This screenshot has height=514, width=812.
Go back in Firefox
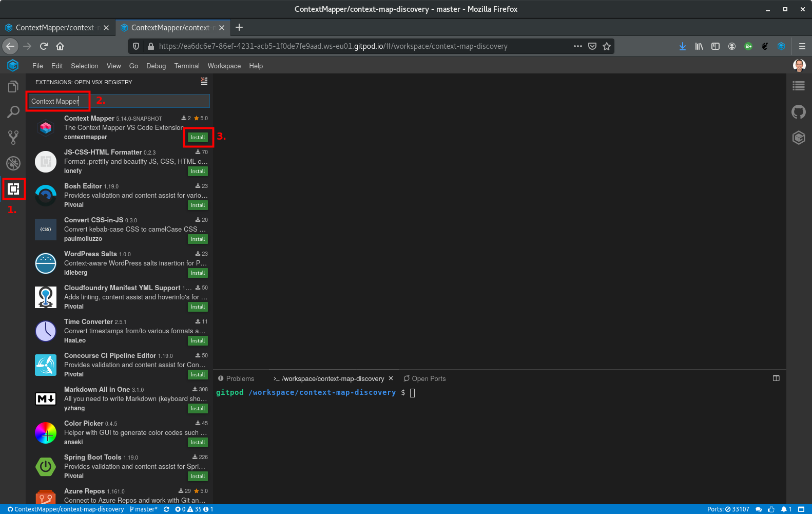[10, 46]
